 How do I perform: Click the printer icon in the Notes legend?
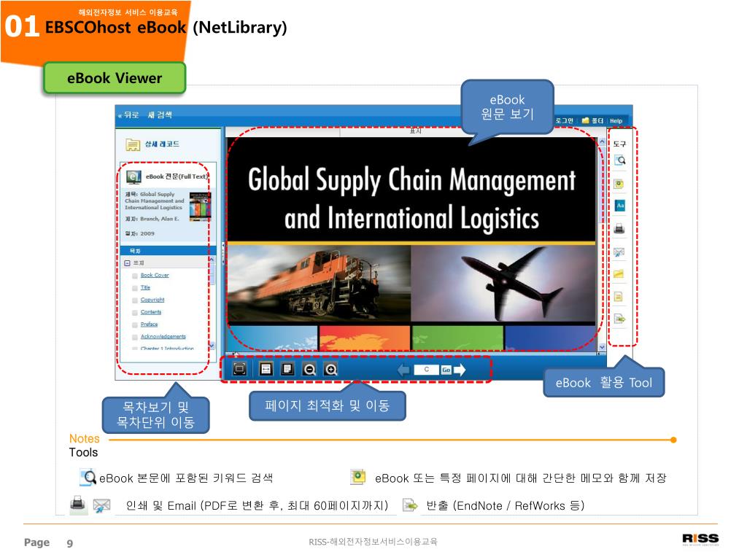(78, 504)
